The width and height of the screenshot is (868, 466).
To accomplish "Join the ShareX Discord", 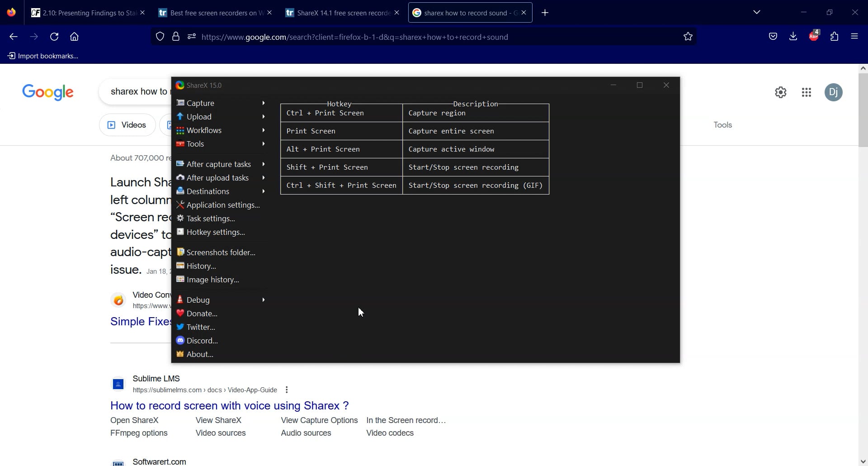I will (x=202, y=340).
